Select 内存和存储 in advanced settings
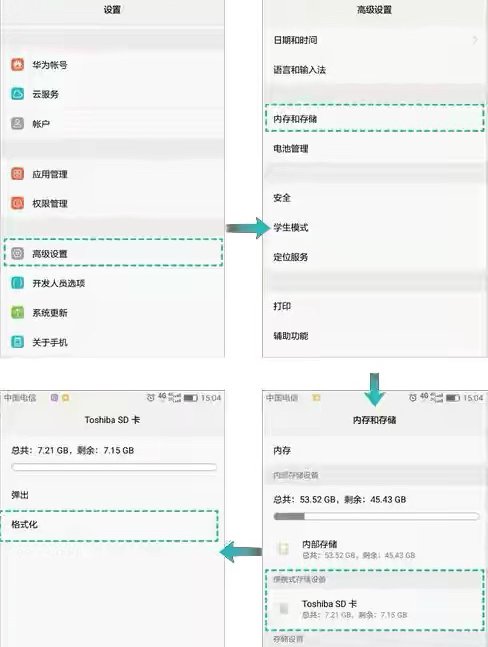The height and width of the screenshot is (647, 488). click(375, 118)
